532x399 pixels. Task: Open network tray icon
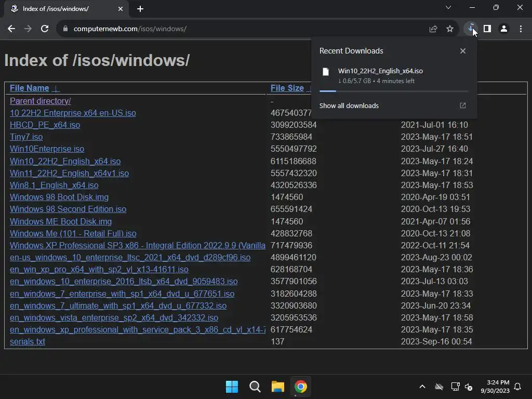coord(455,387)
